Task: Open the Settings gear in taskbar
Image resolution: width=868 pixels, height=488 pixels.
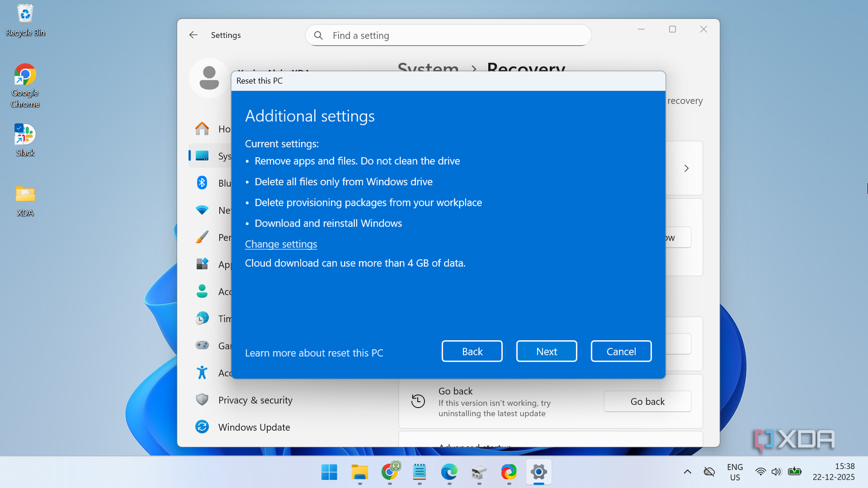Action: coord(539,472)
